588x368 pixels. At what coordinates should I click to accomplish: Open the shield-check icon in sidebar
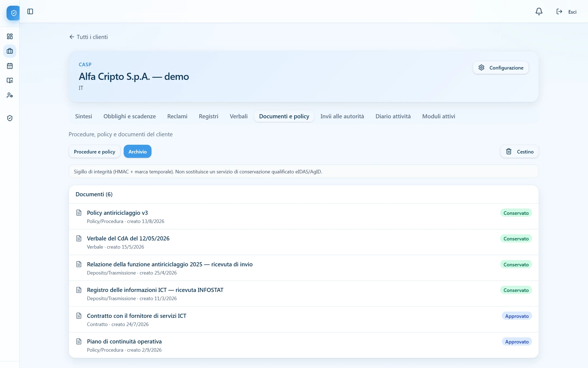(x=10, y=118)
